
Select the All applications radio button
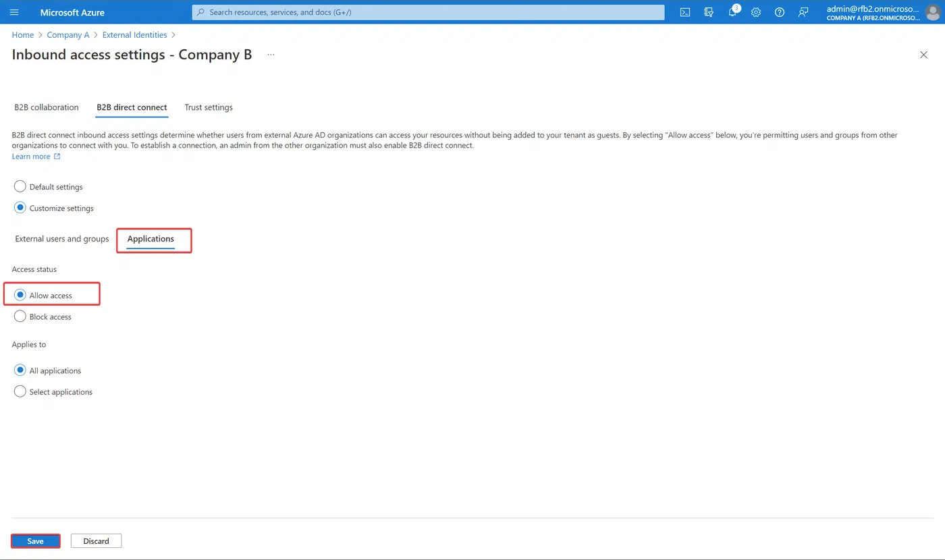click(x=20, y=370)
